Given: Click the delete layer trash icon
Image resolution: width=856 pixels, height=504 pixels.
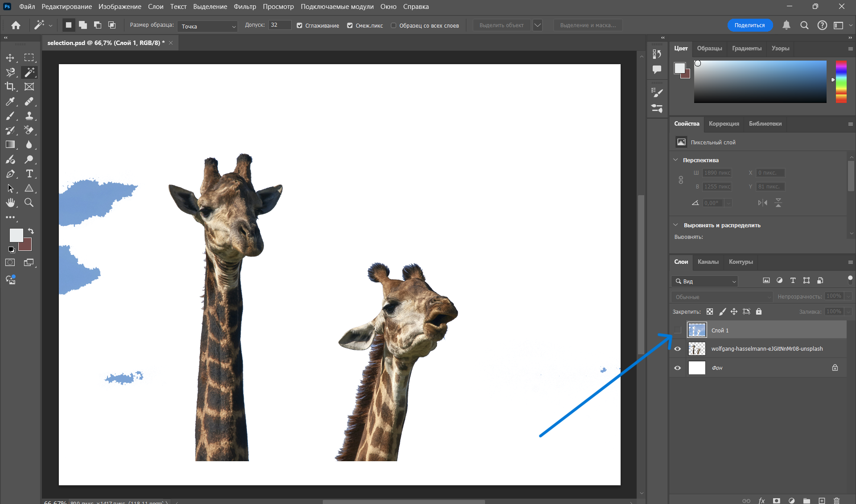Looking at the screenshot, I should click(x=836, y=500).
